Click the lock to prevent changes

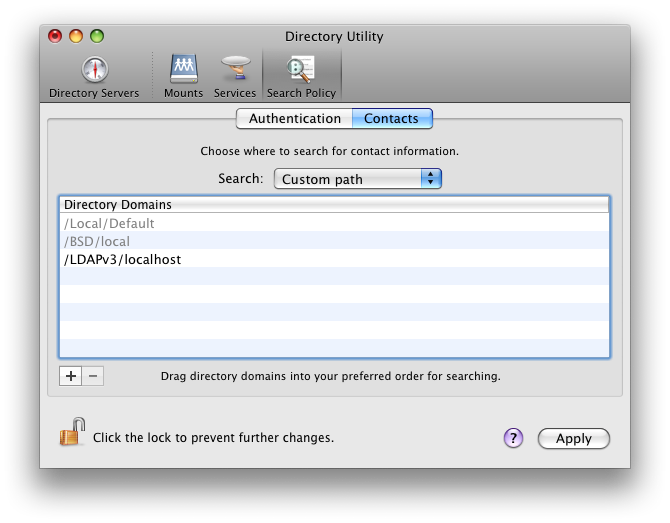[x=71, y=433]
